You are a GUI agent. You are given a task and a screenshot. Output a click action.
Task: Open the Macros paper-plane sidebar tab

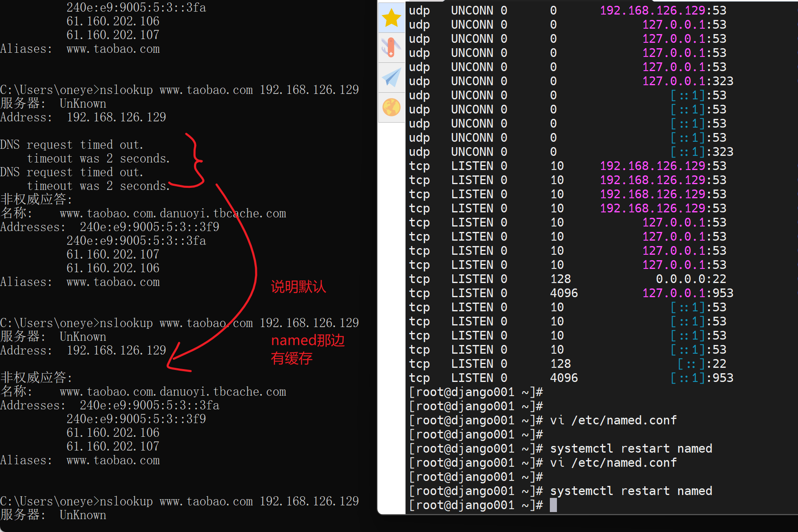click(x=391, y=77)
